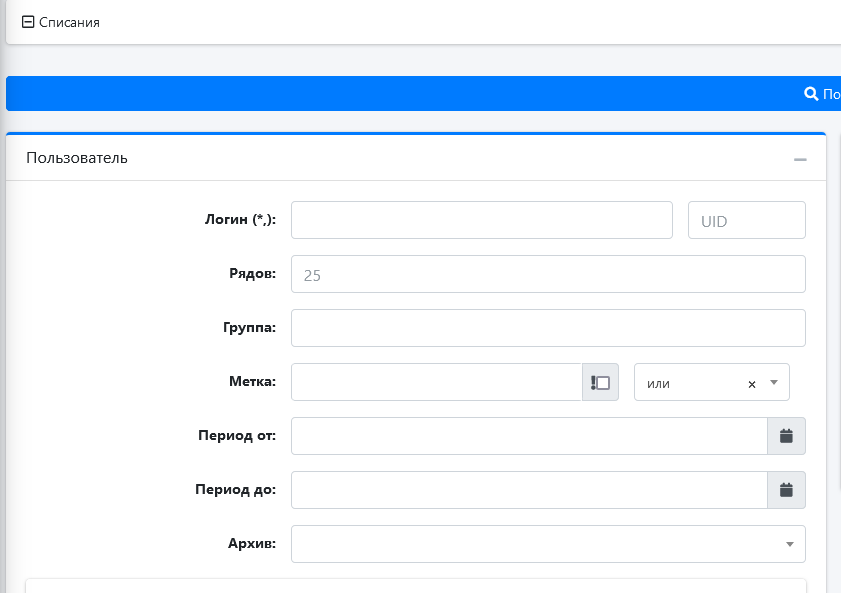The image size is (841, 593).
Task: Open calendar for Период от
Action: point(786,436)
